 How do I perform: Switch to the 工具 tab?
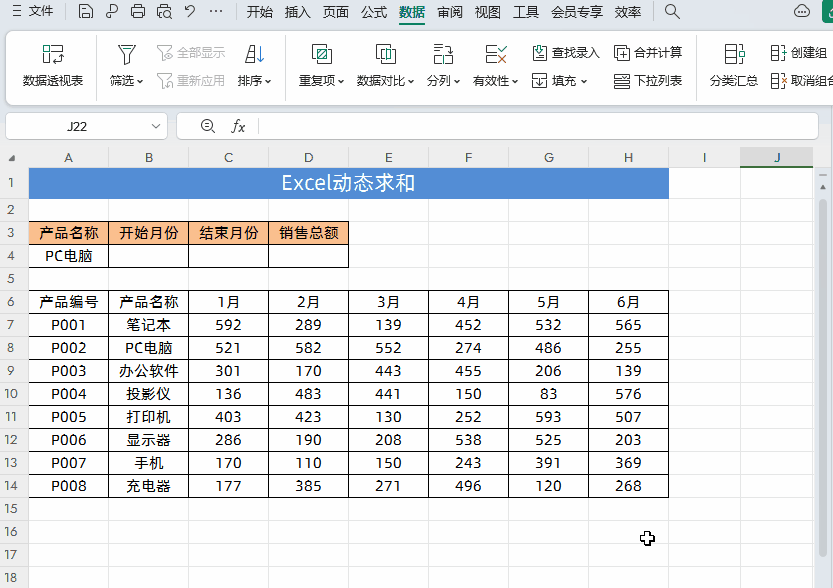point(526,12)
